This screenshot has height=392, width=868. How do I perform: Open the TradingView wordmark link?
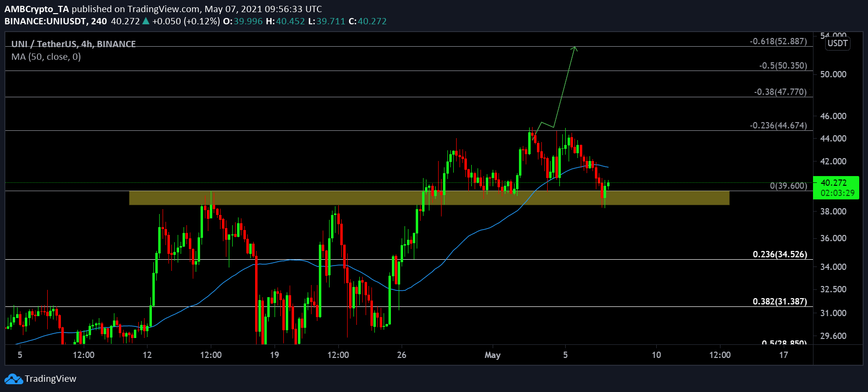click(x=51, y=379)
